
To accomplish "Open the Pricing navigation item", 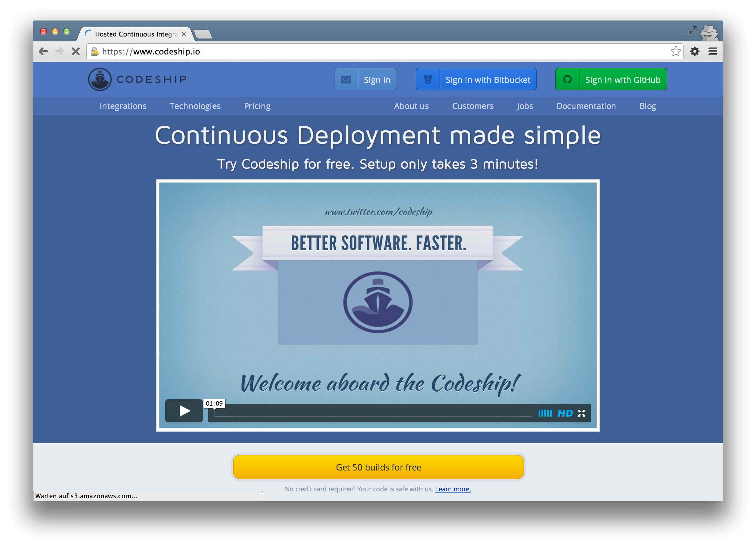I will pos(257,106).
